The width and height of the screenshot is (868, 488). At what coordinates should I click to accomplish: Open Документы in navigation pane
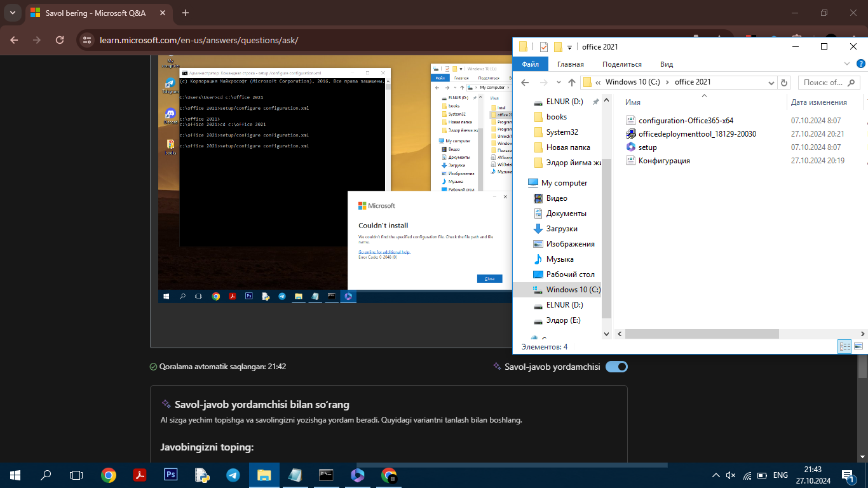tap(566, 213)
